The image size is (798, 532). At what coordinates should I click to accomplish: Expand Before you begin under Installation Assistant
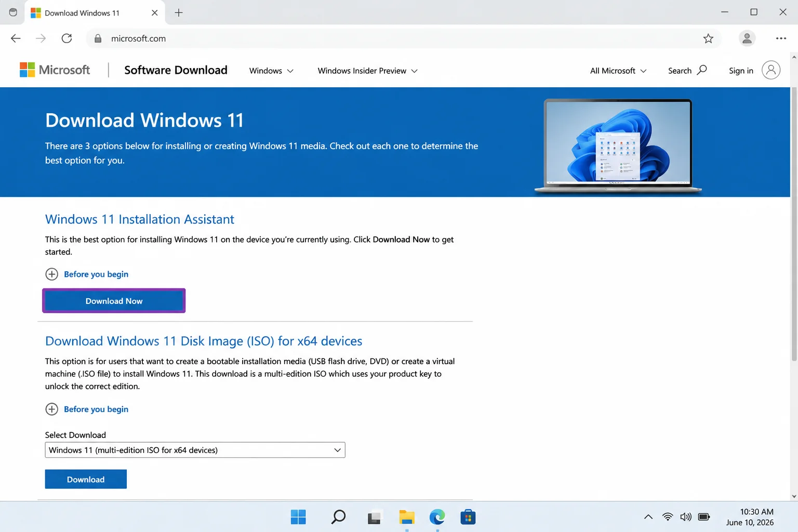[x=87, y=274]
